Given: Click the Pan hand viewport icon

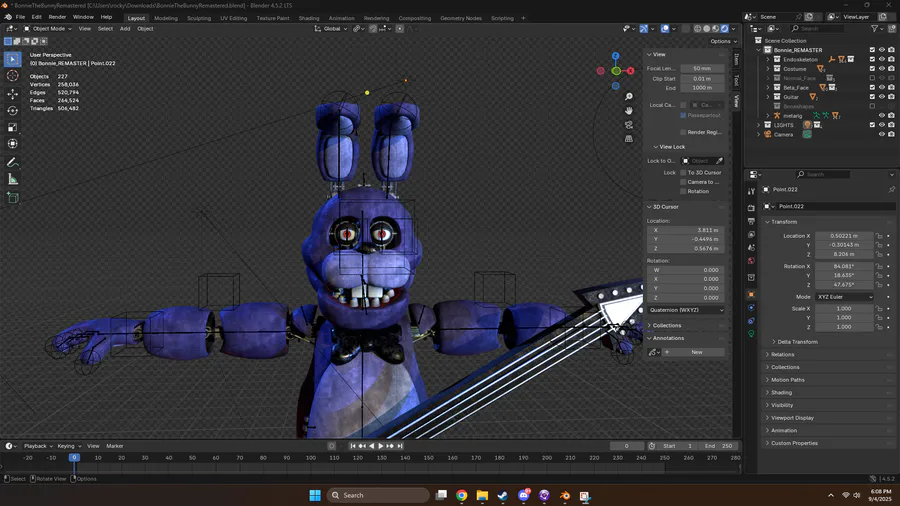Looking at the screenshot, I should tap(629, 110).
